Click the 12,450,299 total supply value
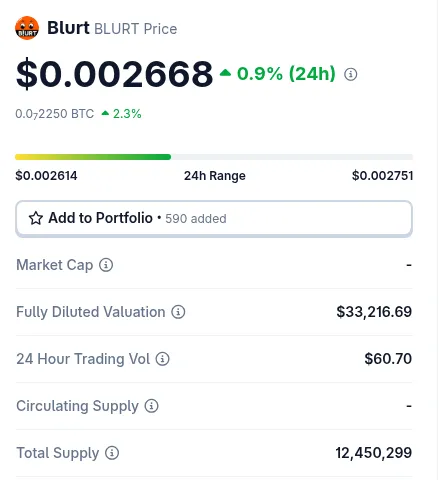The width and height of the screenshot is (439, 480). point(374,453)
